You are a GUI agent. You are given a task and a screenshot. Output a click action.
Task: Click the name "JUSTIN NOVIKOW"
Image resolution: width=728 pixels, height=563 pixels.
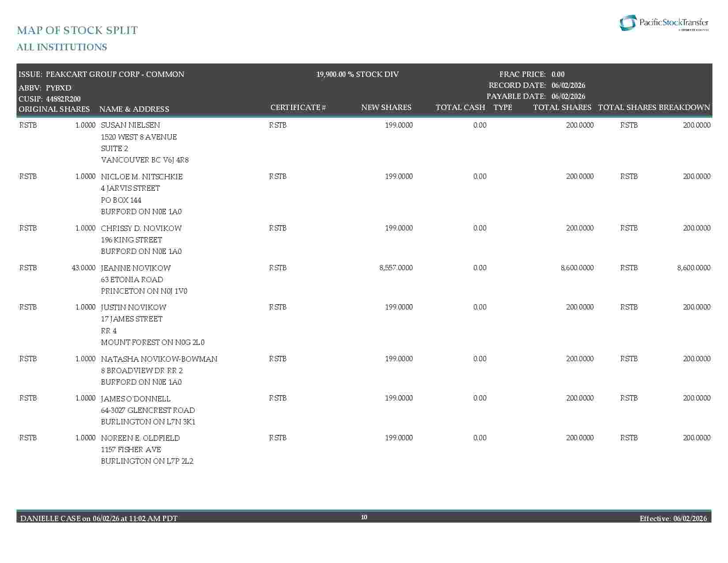[134, 307]
